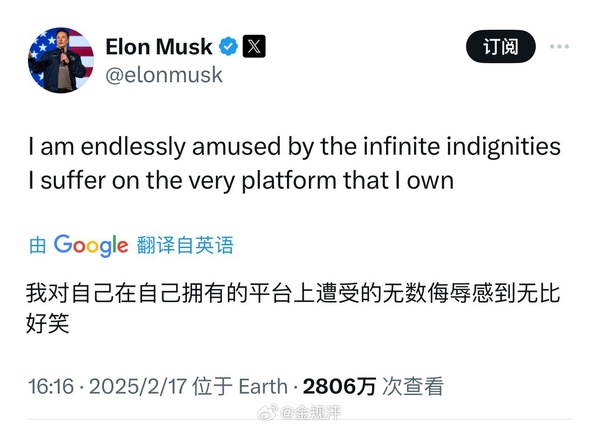The image size is (600, 427).
Task: Click the Weibo logo watermark icon
Action: pyautogui.click(x=267, y=412)
